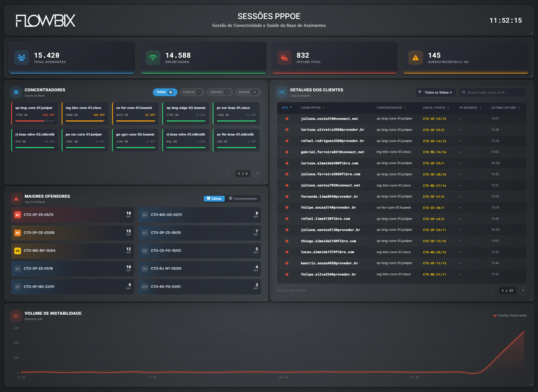538x392 pixels.
Task: Click the green wifi online icon
Action: [x=153, y=58]
